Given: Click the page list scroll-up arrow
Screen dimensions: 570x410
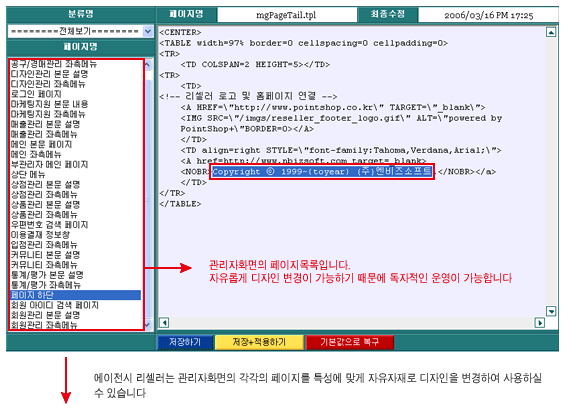Looking at the screenshot, I should [148, 65].
